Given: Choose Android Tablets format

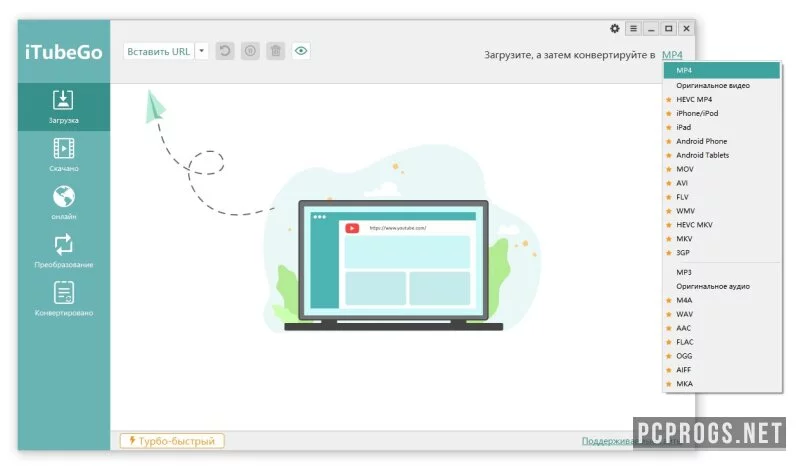Looking at the screenshot, I should point(721,155).
